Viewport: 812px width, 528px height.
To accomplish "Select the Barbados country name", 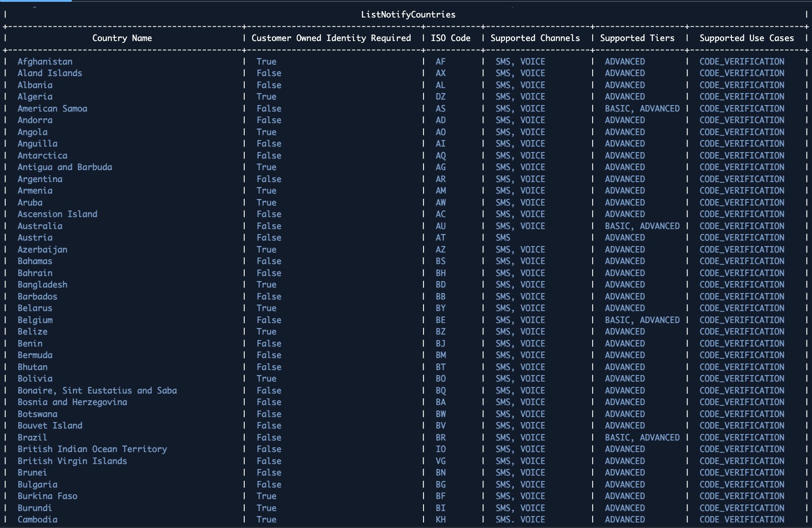I will tap(37, 296).
